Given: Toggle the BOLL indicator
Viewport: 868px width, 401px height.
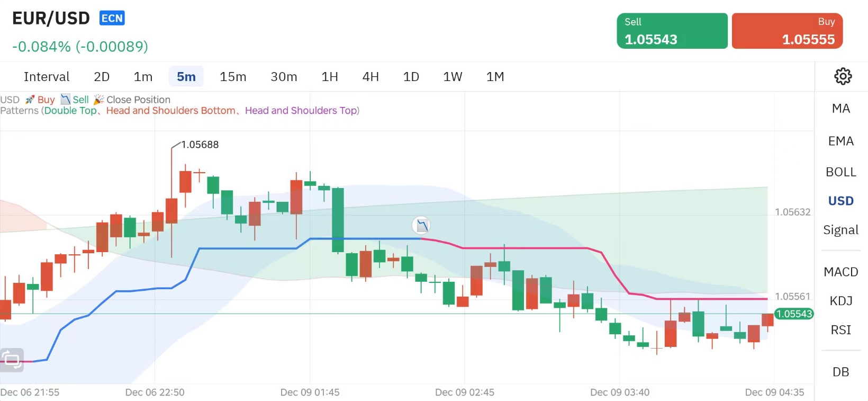Looking at the screenshot, I should pos(840,172).
